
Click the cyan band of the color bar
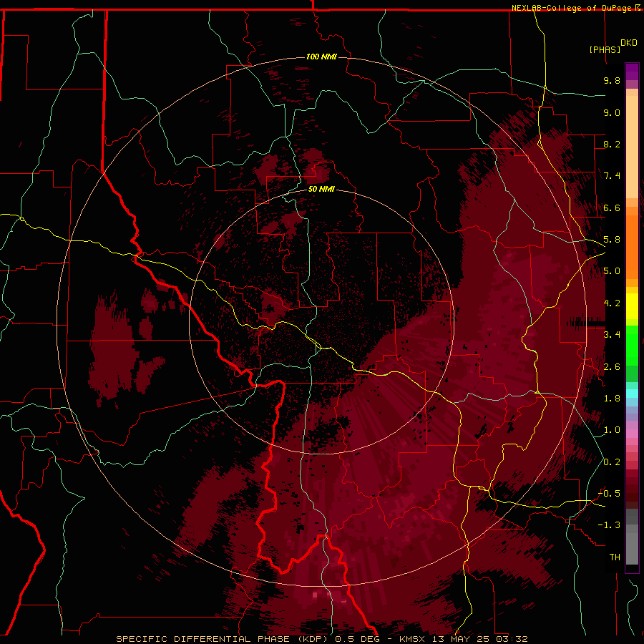click(632, 394)
